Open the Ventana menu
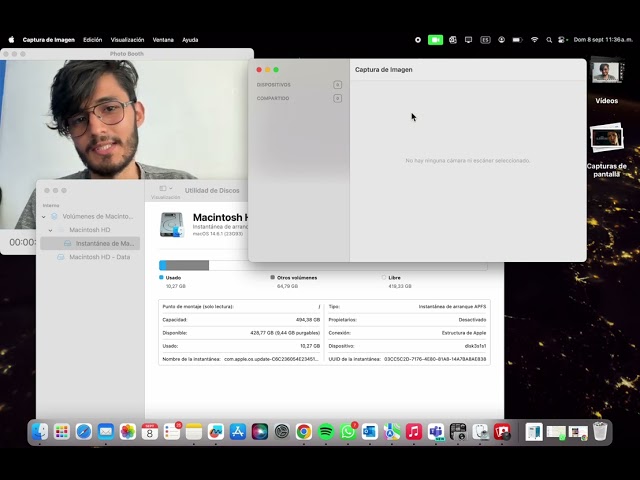Viewport: 640px width, 480px height. click(163, 40)
